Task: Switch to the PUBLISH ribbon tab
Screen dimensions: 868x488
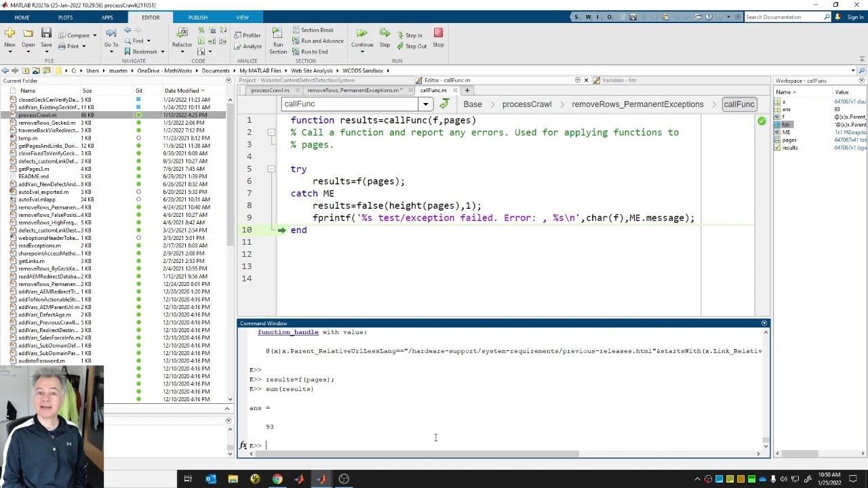Action: (198, 18)
